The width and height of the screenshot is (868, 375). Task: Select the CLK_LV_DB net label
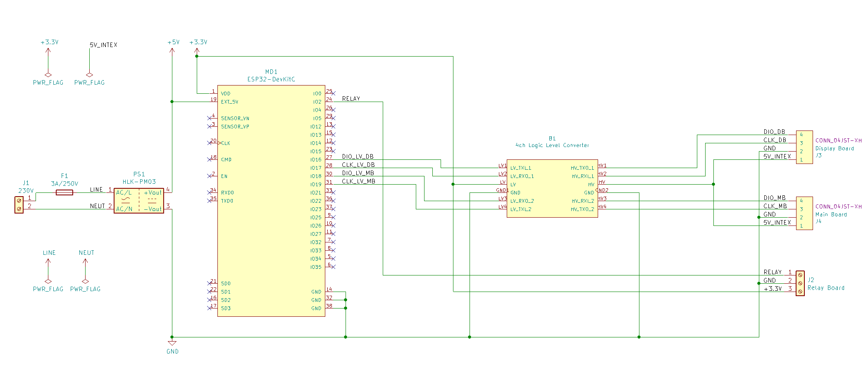(358, 165)
